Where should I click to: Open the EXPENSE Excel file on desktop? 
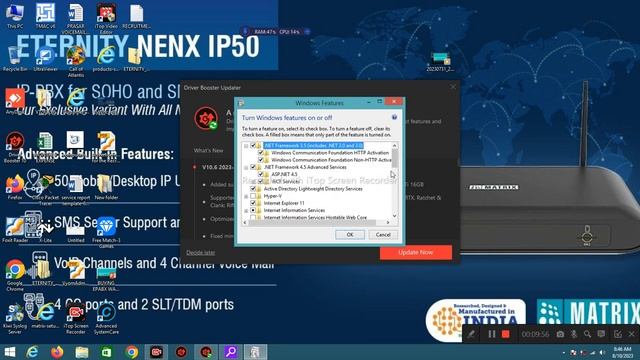pos(45,147)
